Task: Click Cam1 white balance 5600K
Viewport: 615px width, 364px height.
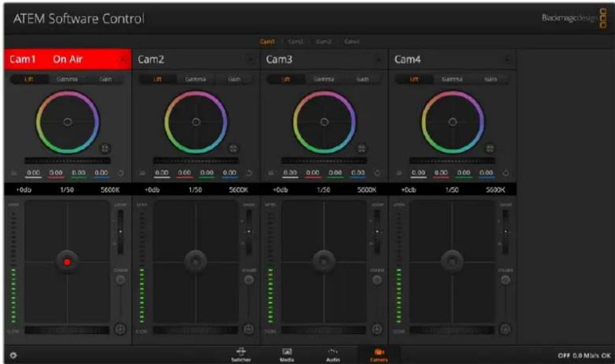Action: coord(110,190)
